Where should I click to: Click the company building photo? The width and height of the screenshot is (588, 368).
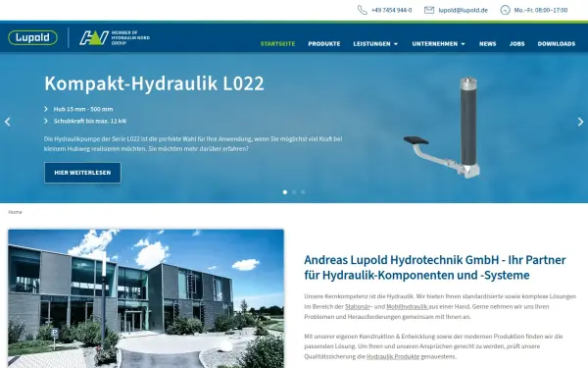pos(146,298)
